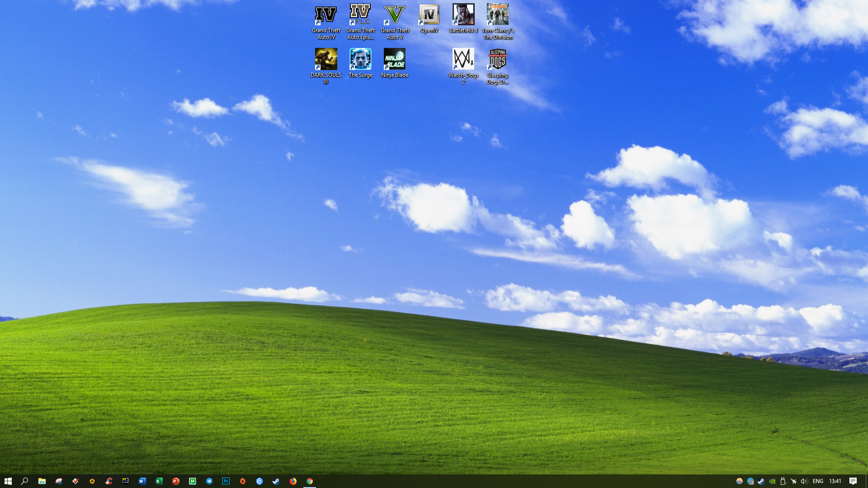This screenshot has width=868, height=488.
Task: Open uTorrent from the taskbar
Action: [x=193, y=481]
